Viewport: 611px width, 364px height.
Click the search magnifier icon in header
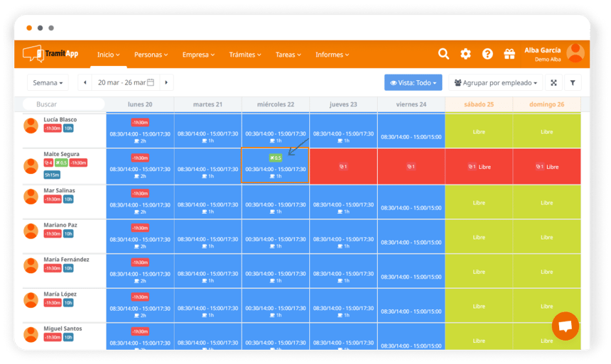pos(443,54)
